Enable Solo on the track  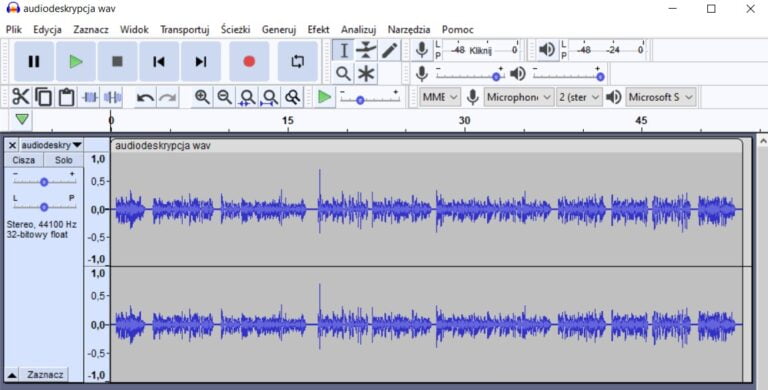[64, 160]
